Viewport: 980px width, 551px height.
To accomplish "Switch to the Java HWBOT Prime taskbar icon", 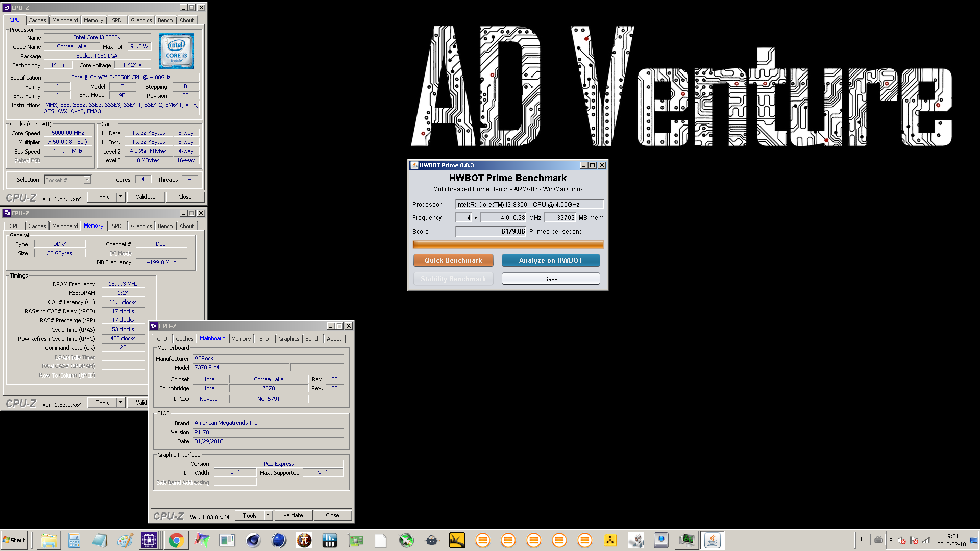I will (713, 540).
